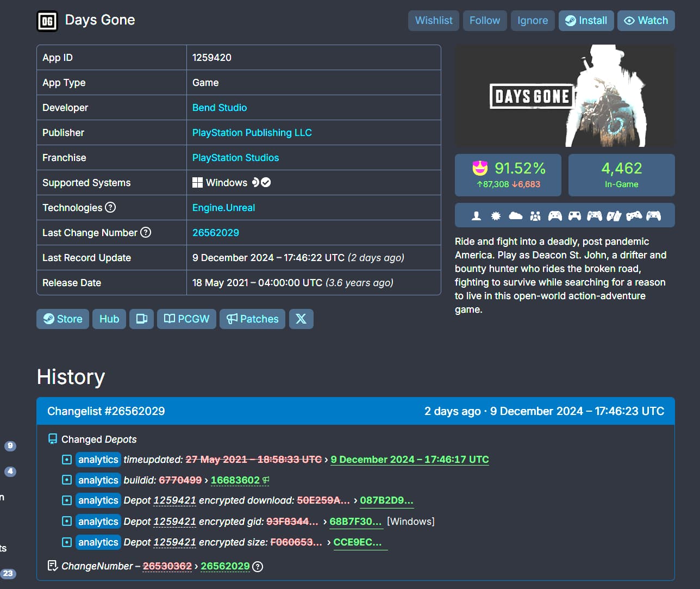Image resolution: width=700 pixels, height=589 pixels.
Task: Click the achievements starburst icon
Action: coord(496,216)
